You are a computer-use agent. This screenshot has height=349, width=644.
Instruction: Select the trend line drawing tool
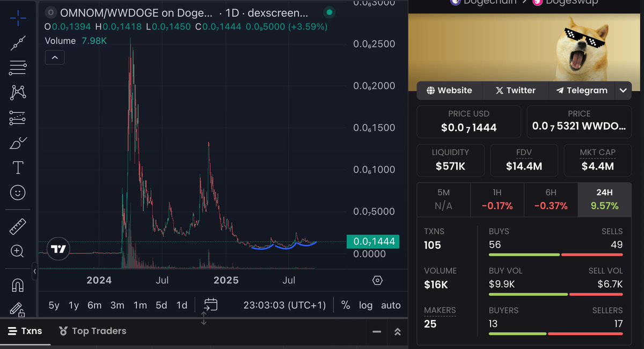tap(17, 43)
